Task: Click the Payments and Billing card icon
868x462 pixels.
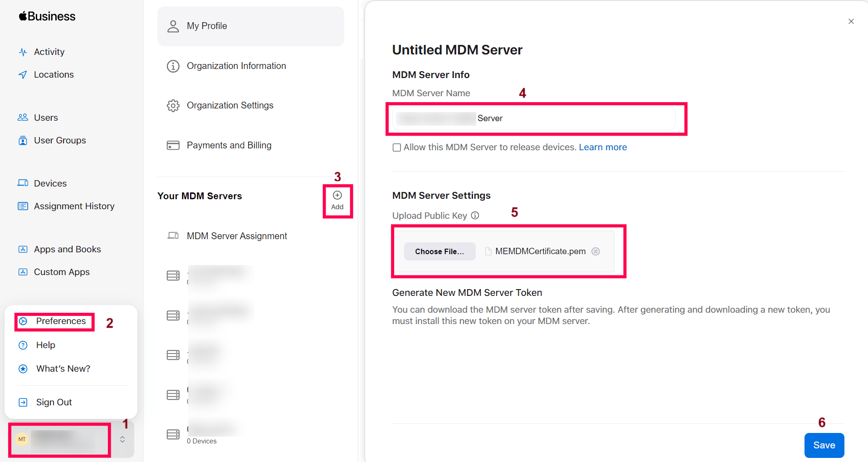Action: (x=173, y=145)
